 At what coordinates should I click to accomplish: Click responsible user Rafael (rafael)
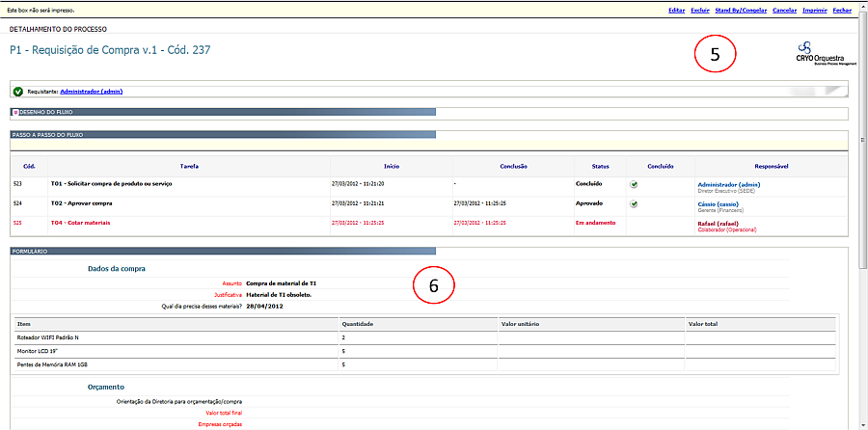pyautogui.click(x=720, y=223)
